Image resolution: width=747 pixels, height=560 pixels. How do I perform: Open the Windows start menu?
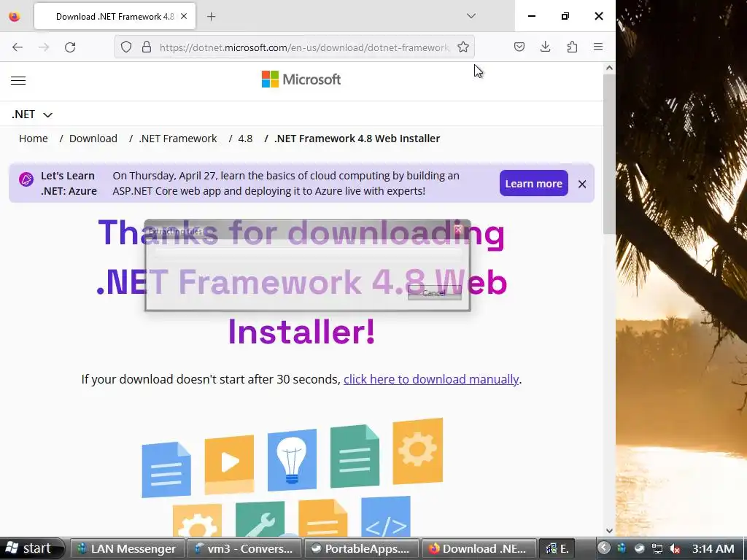[x=31, y=548]
